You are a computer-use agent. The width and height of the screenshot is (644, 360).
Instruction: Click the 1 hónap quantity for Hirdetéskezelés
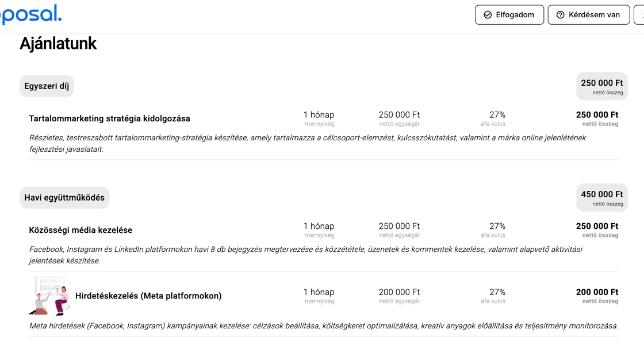point(319,292)
